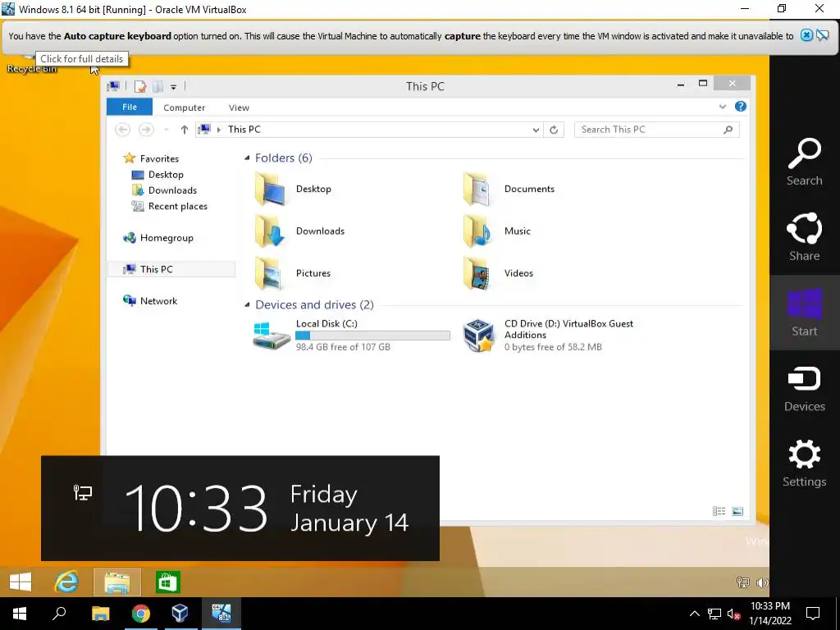The width and height of the screenshot is (840, 630).
Task: Open the Devices charm
Action: coord(804,388)
